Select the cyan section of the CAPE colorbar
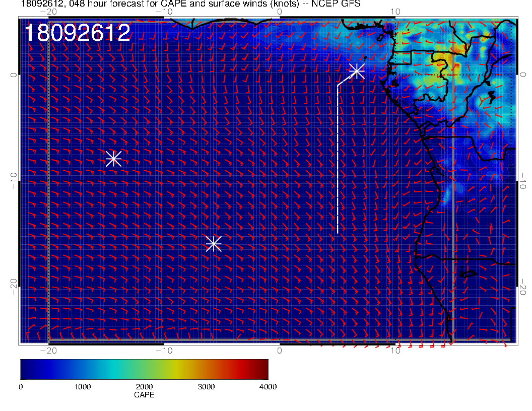The image size is (532, 411). [121, 369]
